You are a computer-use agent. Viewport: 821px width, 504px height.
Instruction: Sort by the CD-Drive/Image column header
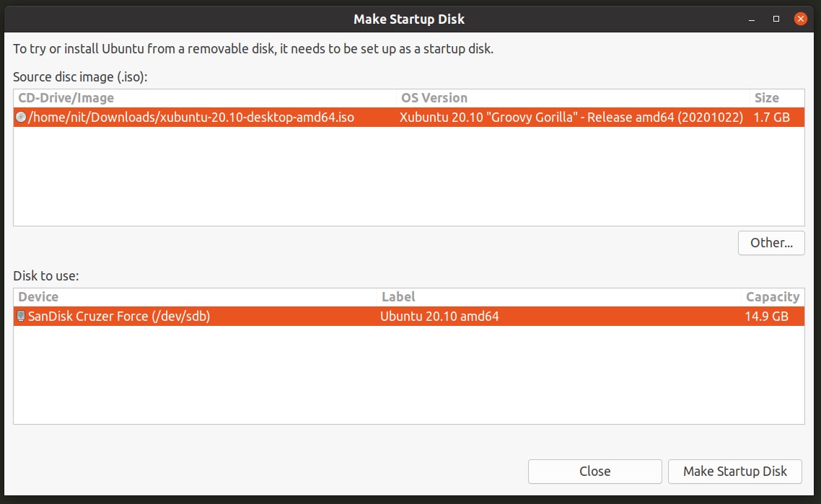click(66, 98)
